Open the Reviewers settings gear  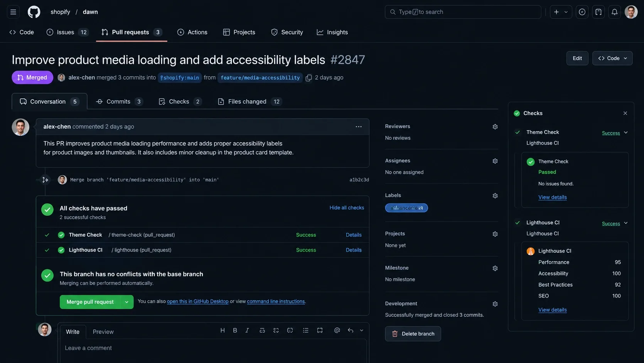pos(495,127)
